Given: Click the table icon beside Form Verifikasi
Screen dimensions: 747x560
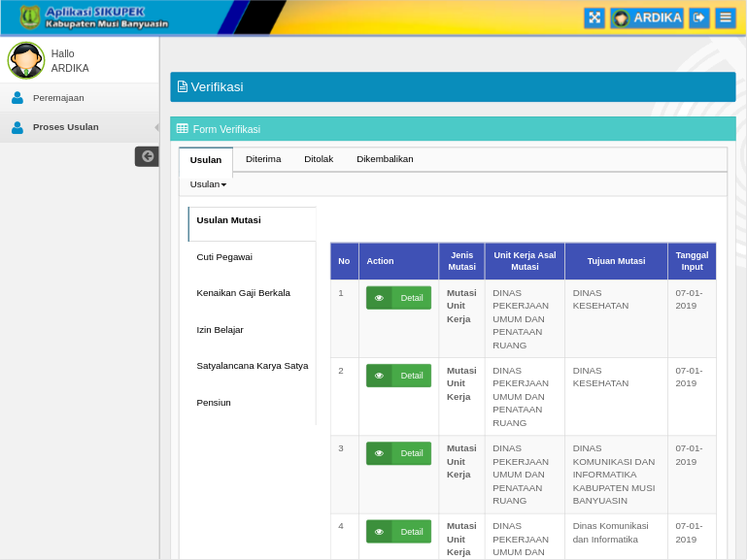Looking at the screenshot, I should [182, 128].
